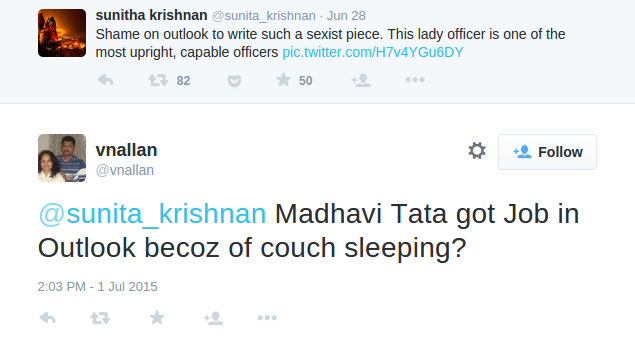Open vnallan's profile picture
Screen dimensions: 635x362
pyautogui.click(x=62, y=158)
